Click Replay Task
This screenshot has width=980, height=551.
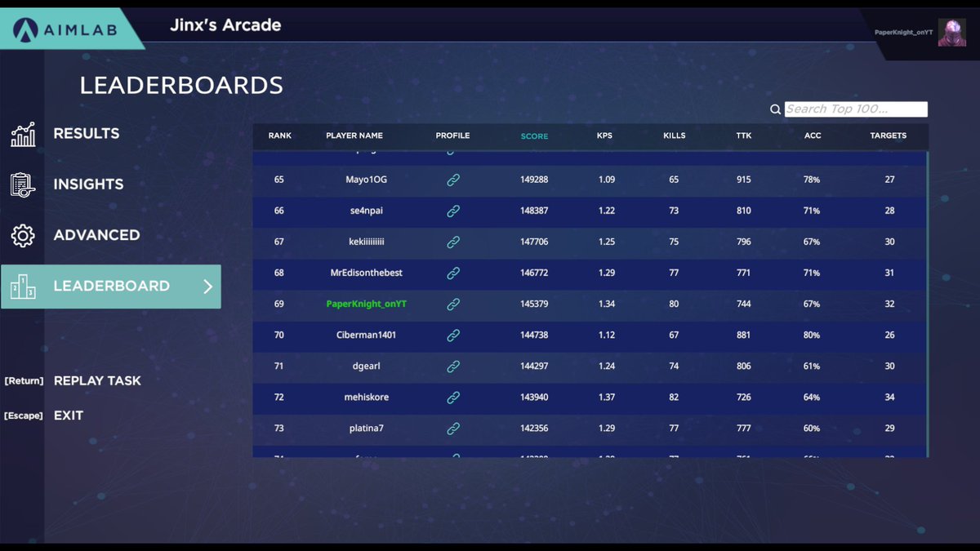[97, 380]
